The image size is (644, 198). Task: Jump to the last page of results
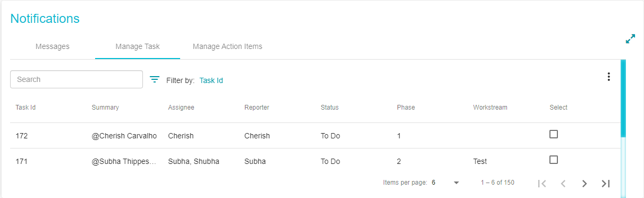605,183
